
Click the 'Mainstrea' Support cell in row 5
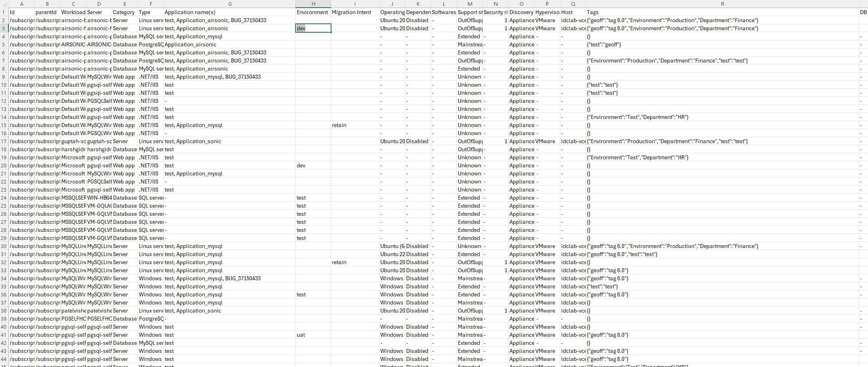[x=470, y=44]
